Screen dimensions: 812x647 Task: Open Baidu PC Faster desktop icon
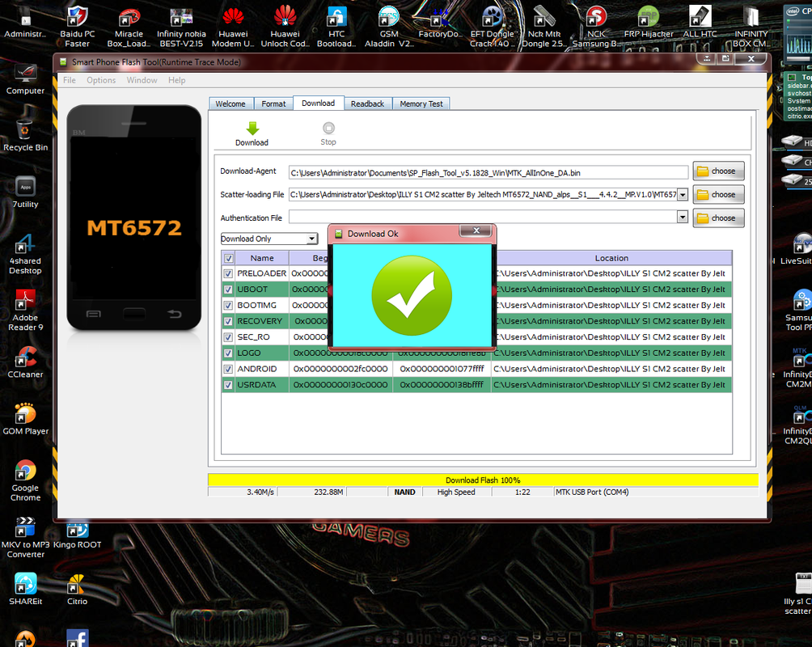click(77, 26)
